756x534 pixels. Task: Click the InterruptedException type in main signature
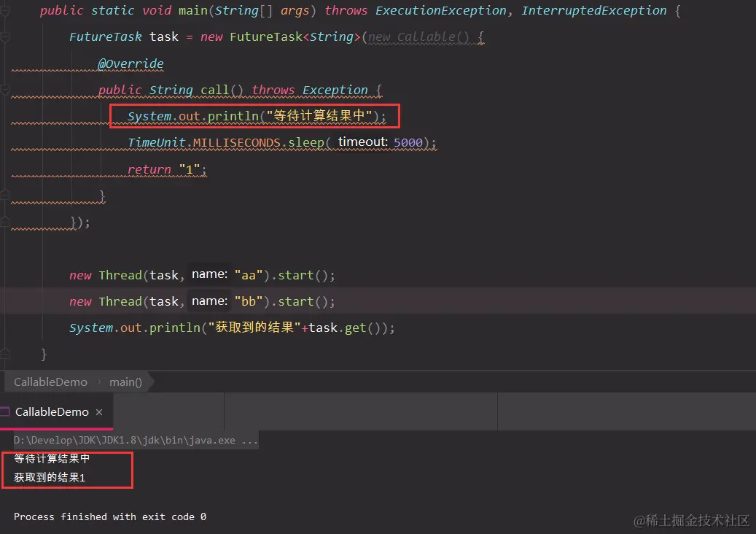(x=594, y=11)
